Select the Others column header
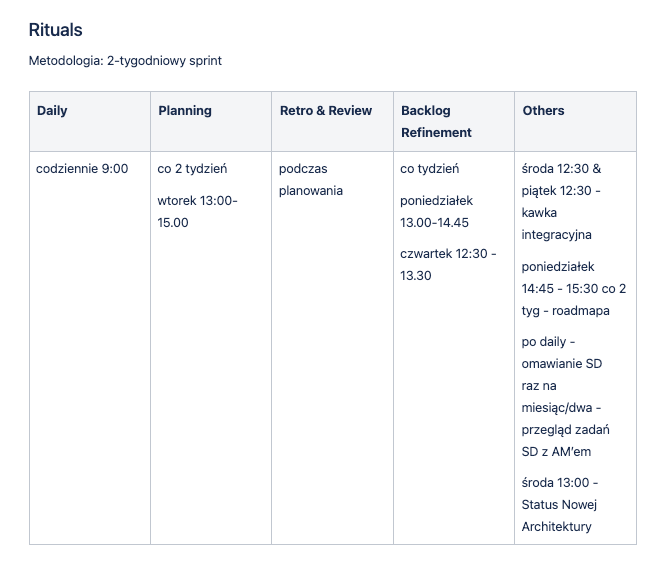Viewport: 659px width, 567px height. [x=543, y=111]
